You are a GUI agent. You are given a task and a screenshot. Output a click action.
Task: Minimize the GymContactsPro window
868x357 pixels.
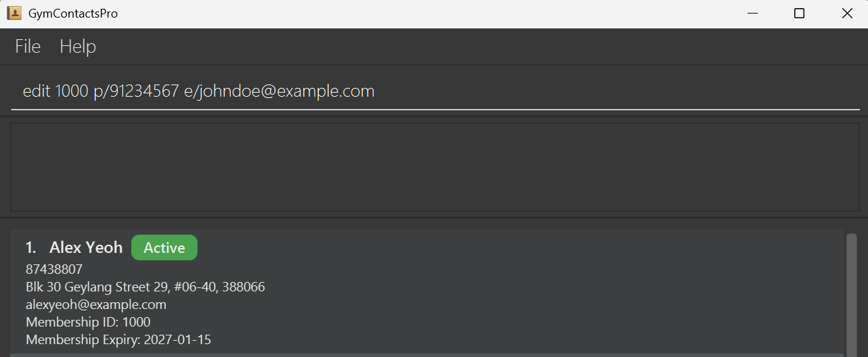pyautogui.click(x=752, y=14)
